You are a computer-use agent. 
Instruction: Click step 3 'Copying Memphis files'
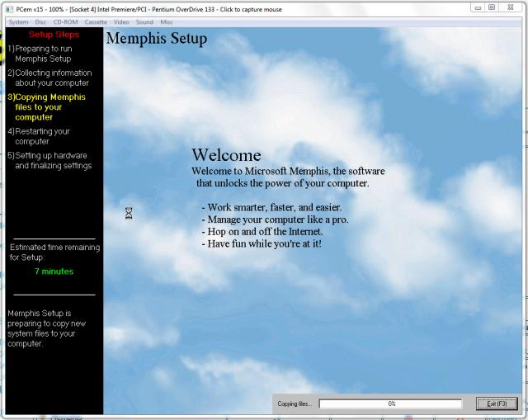tap(46, 107)
